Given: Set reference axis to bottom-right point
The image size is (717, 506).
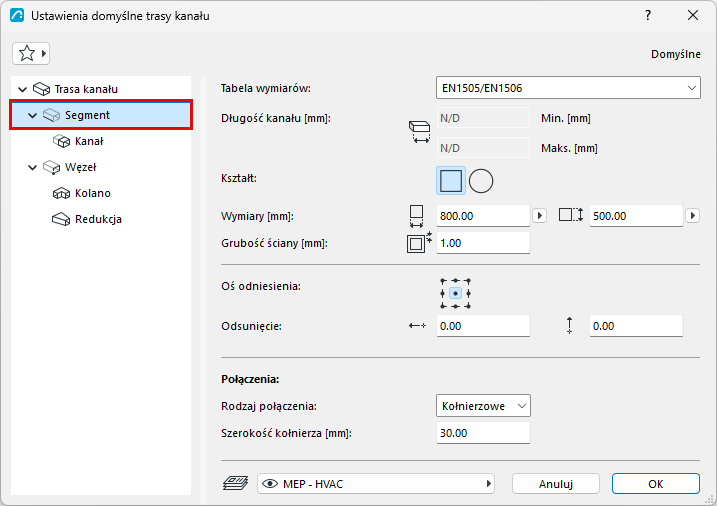Looking at the screenshot, I should tap(468, 306).
